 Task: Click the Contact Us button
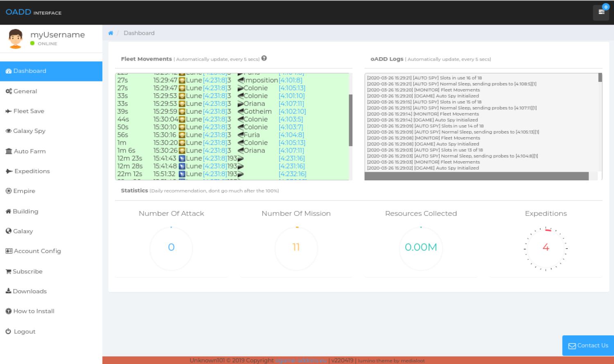588,346
